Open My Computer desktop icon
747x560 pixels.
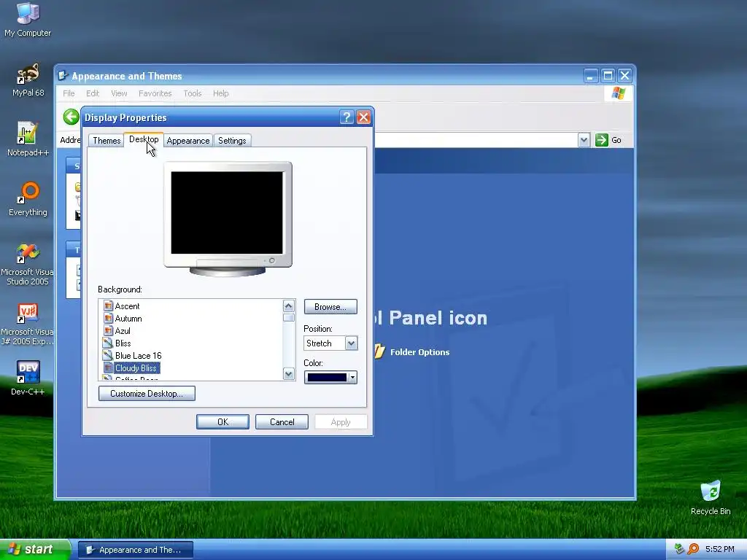tap(28, 20)
